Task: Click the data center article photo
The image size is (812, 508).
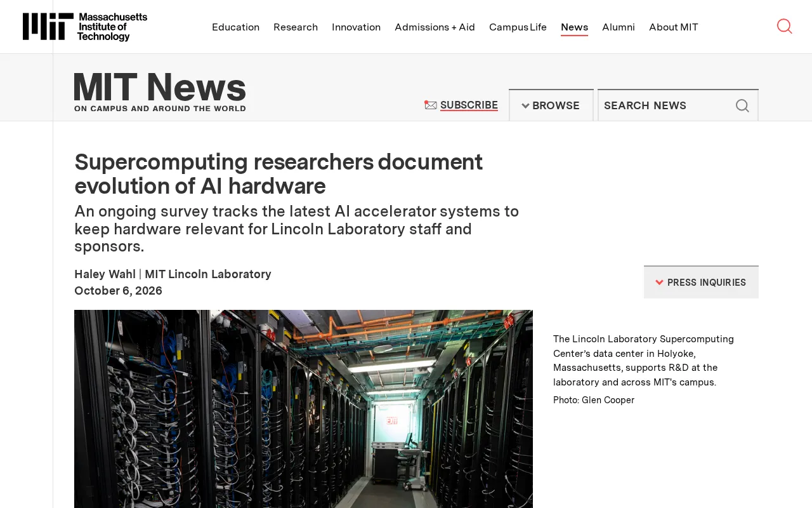Action: pos(303,409)
